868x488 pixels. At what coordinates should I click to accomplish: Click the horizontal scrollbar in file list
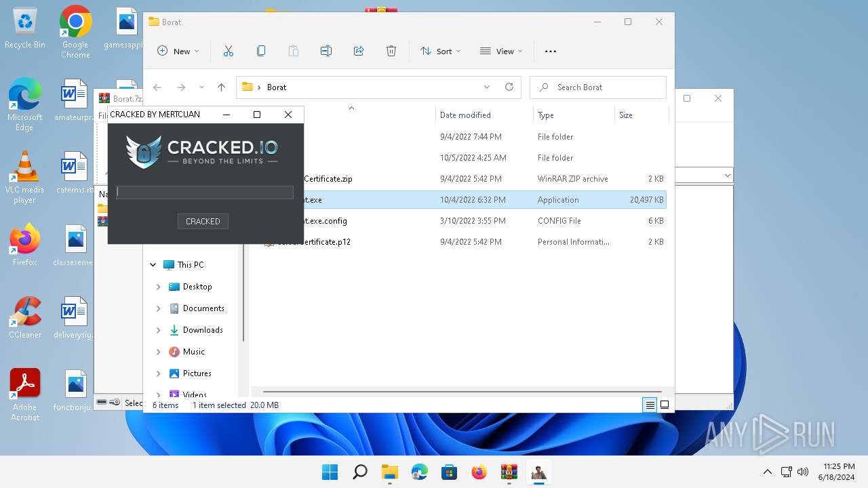pos(463,391)
